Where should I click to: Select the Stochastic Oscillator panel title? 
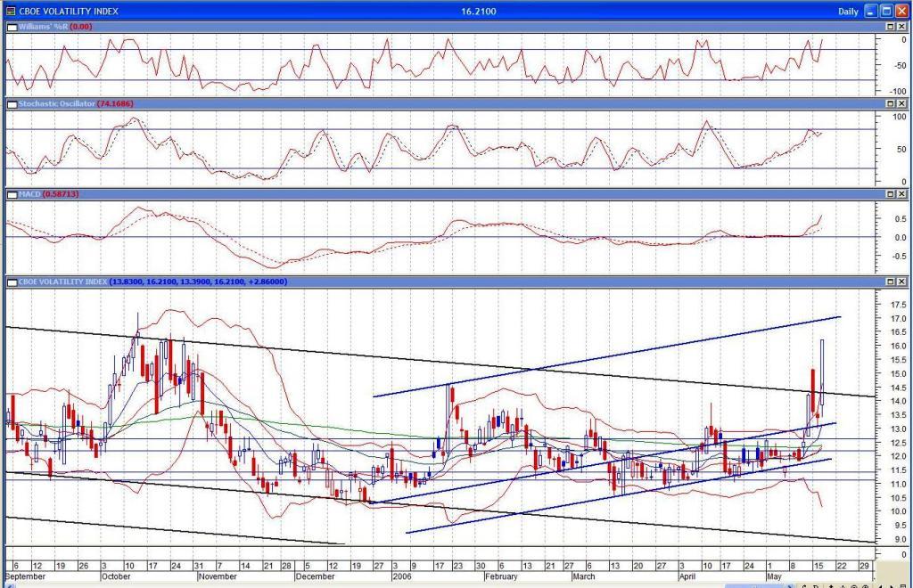pyautogui.click(x=56, y=103)
